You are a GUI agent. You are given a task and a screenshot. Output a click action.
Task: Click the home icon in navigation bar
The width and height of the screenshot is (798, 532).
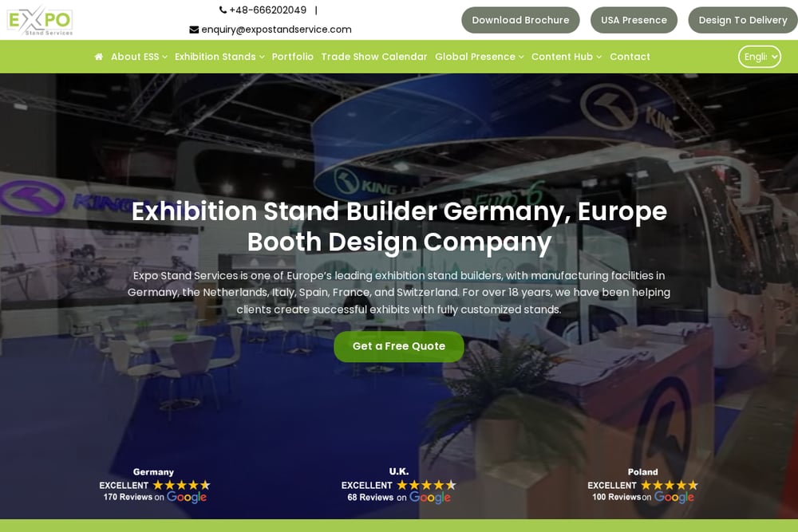(x=99, y=57)
